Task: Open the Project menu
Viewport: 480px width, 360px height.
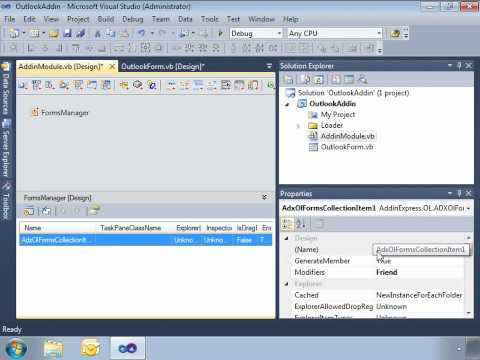Action: [x=78, y=19]
